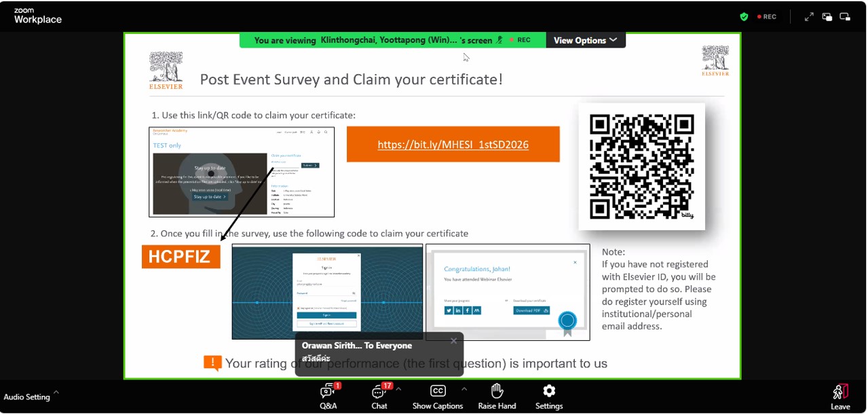The width and height of the screenshot is (868, 415).
Task: Enter full screen mode
Action: (x=809, y=17)
